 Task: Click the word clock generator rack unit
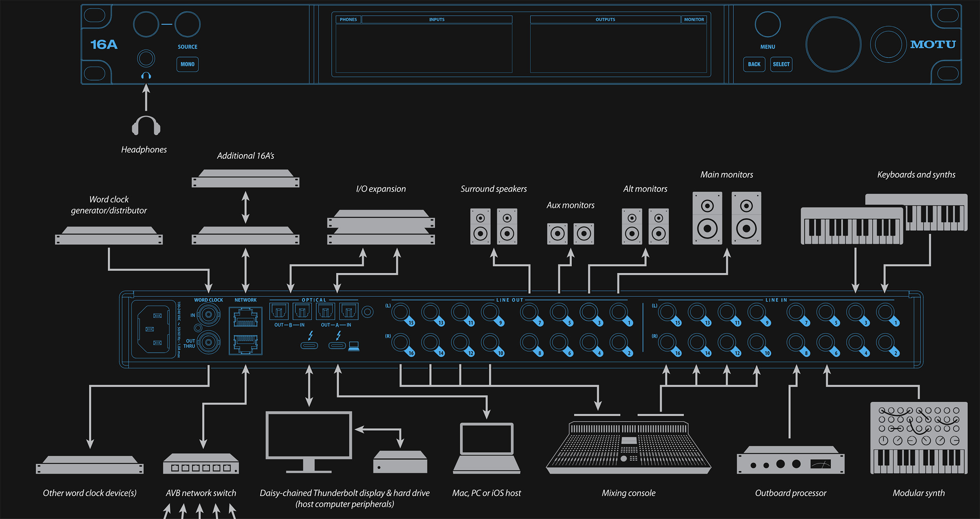click(109, 236)
